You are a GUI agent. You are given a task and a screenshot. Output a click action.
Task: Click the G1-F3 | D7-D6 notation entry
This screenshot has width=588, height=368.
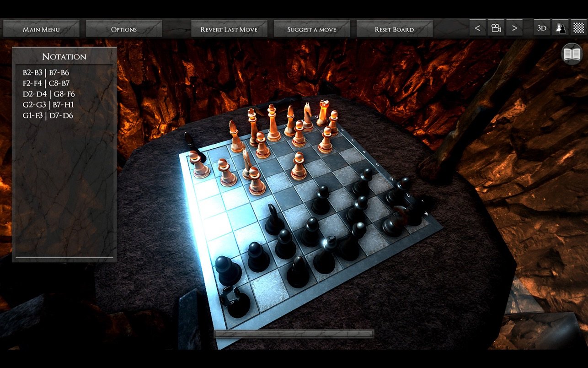pos(48,115)
